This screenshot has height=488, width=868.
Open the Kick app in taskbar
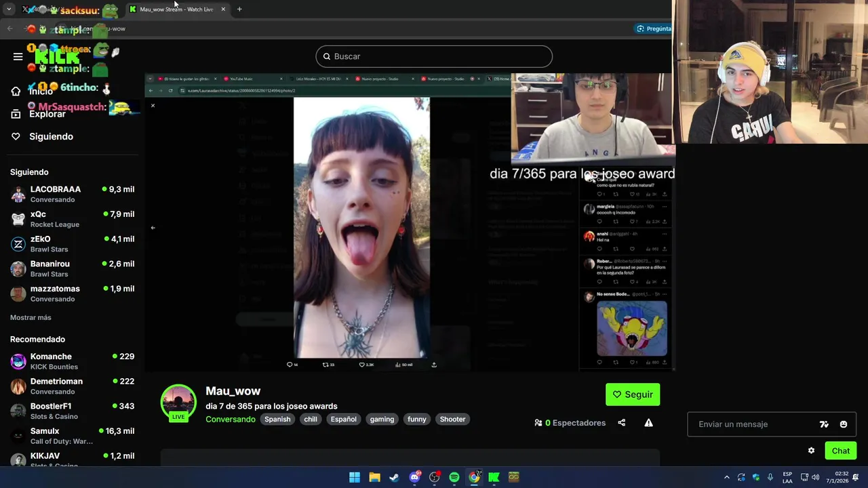click(x=494, y=477)
